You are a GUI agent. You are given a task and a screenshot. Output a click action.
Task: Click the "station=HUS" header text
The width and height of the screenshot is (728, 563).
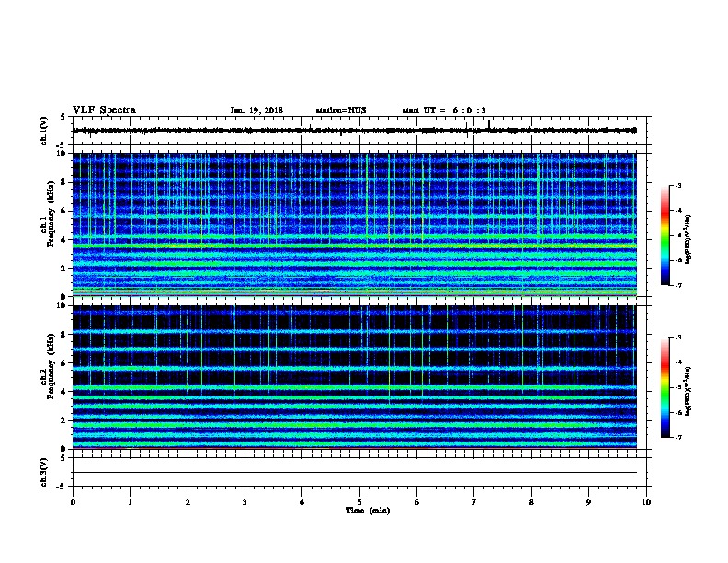pyautogui.click(x=341, y=110)
